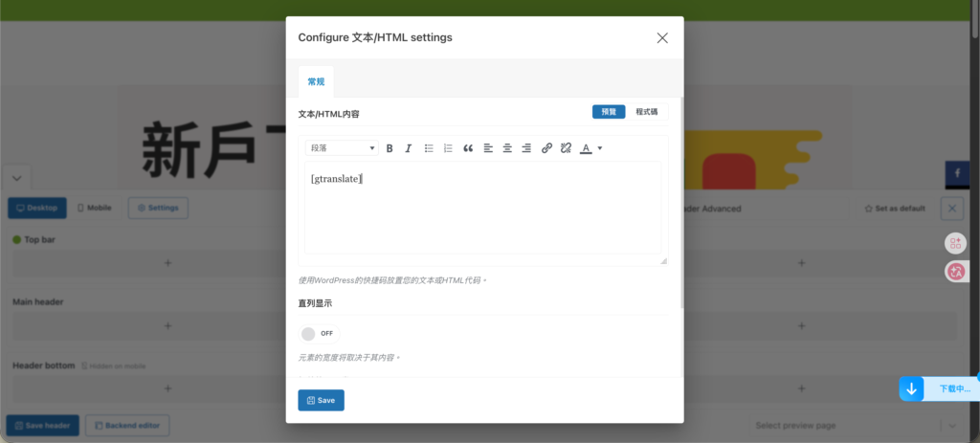980x443 pixels.
Task: Click inside the [gtranslate] text area
Action: click(482, 208)
